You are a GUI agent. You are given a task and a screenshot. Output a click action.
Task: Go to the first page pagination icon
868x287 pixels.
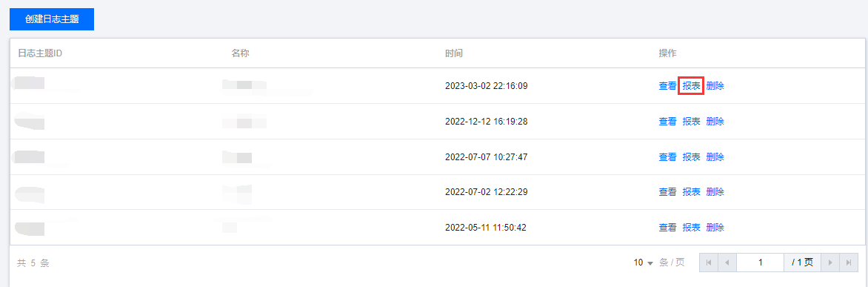tap(709, 263)
